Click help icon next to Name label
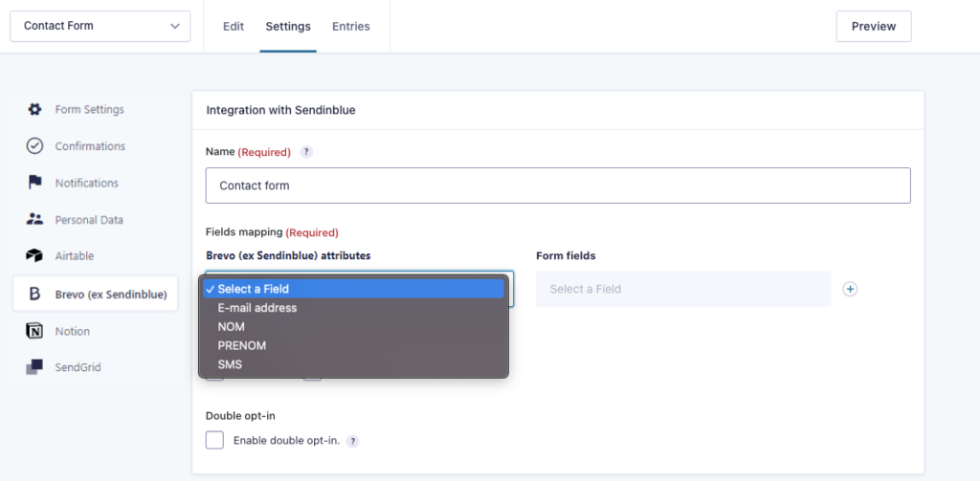The image size is (980, 481). pos(306,152)
